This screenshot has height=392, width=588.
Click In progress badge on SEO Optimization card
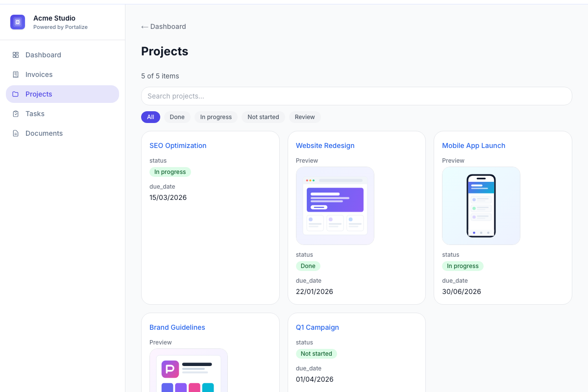pos(170,172)
